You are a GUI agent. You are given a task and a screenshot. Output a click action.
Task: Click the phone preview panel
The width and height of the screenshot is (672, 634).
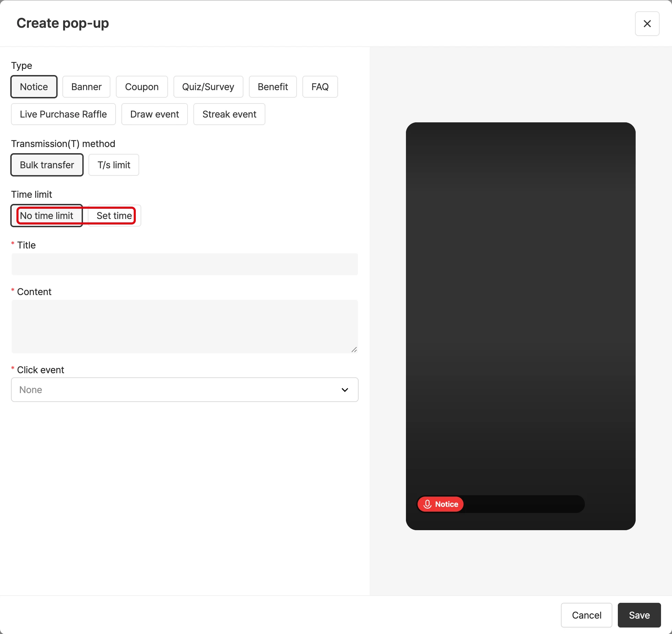(x=521, y=326)
